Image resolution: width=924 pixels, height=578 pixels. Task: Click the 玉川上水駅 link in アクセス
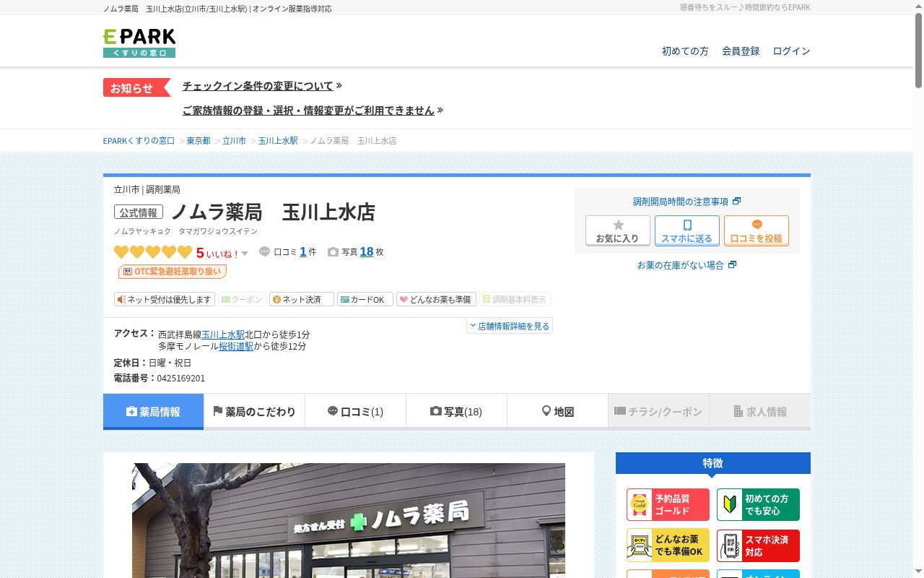[x=223, y=335]
